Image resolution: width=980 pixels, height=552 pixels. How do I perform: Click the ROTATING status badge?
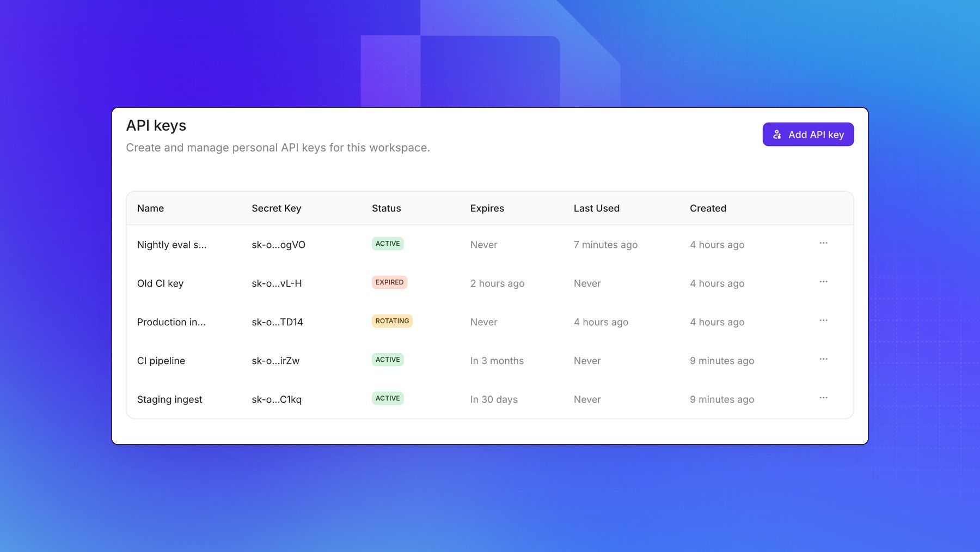(392, 321)
